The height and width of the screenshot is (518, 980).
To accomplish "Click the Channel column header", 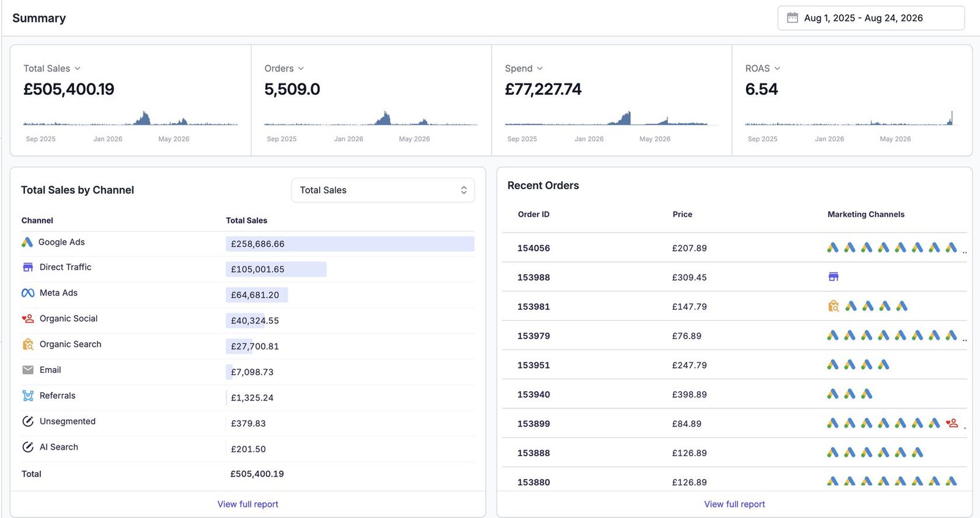I will 37,220.
